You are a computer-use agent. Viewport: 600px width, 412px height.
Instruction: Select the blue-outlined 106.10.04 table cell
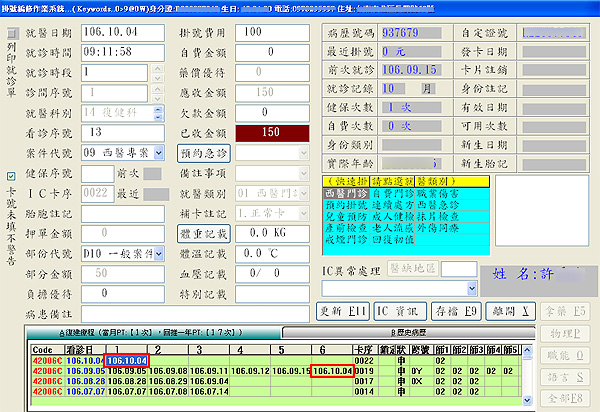(127, 360)
